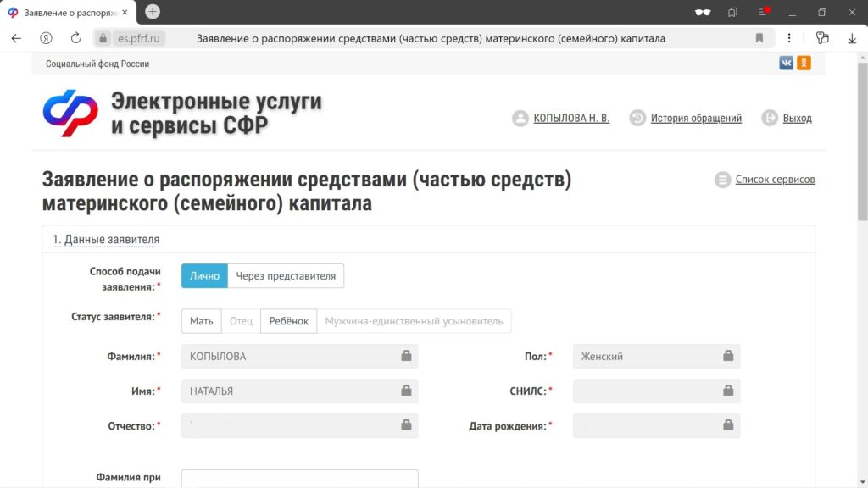Click lock icon in Дата рождения field

(x=728, y=425)
